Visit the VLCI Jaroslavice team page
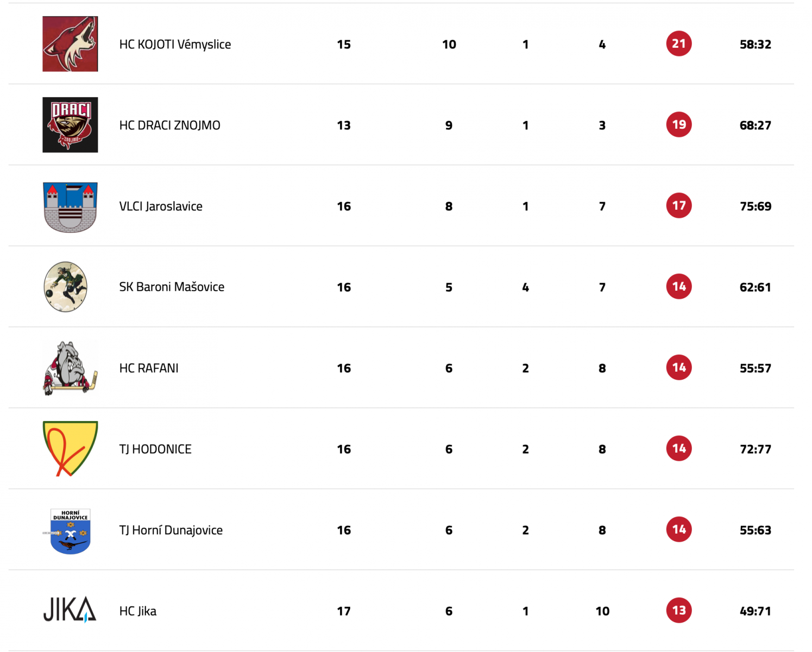The width and height of the screenshot is (812, 652). (x=161, y=206)
